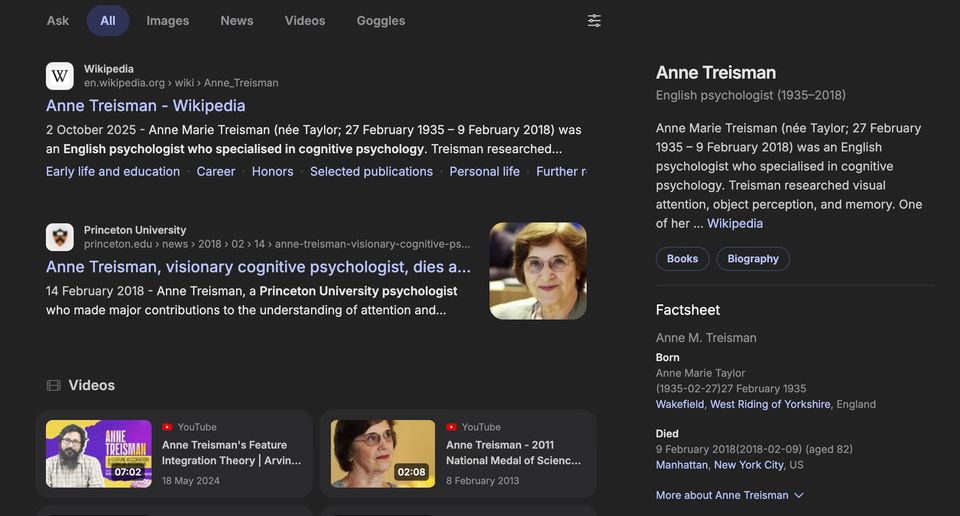Click the 18 May 2024 video date
This screenshot has height=516, width=960.
click(190, 480)
